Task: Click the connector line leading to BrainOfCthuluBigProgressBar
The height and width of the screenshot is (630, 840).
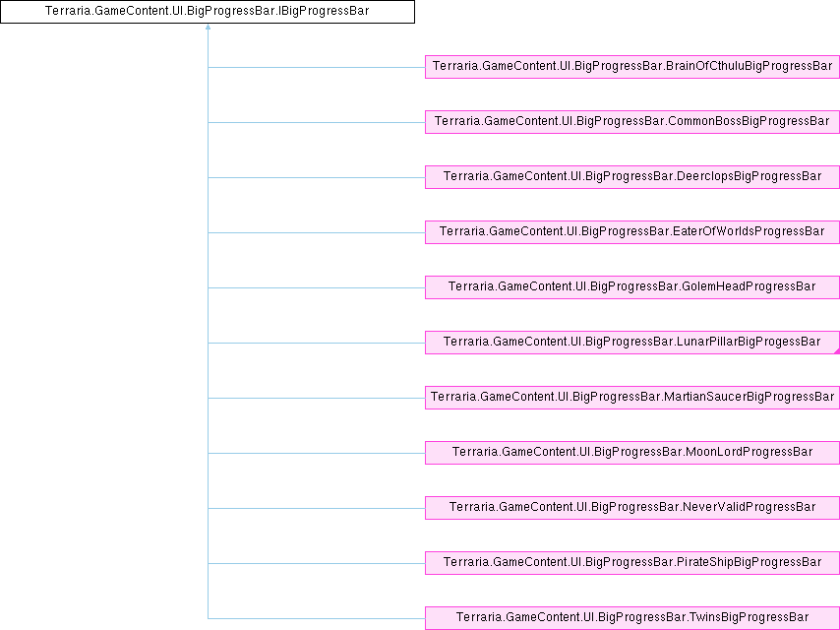Action: click(x=315, y=67)
